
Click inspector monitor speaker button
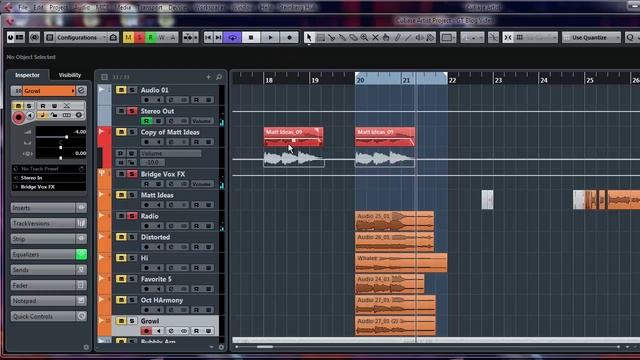(30, 116)
